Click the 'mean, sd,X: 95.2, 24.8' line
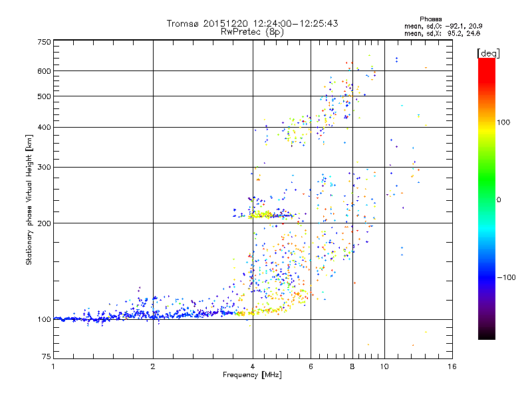This screenshot has width=532, height=399. coord(442,33)
